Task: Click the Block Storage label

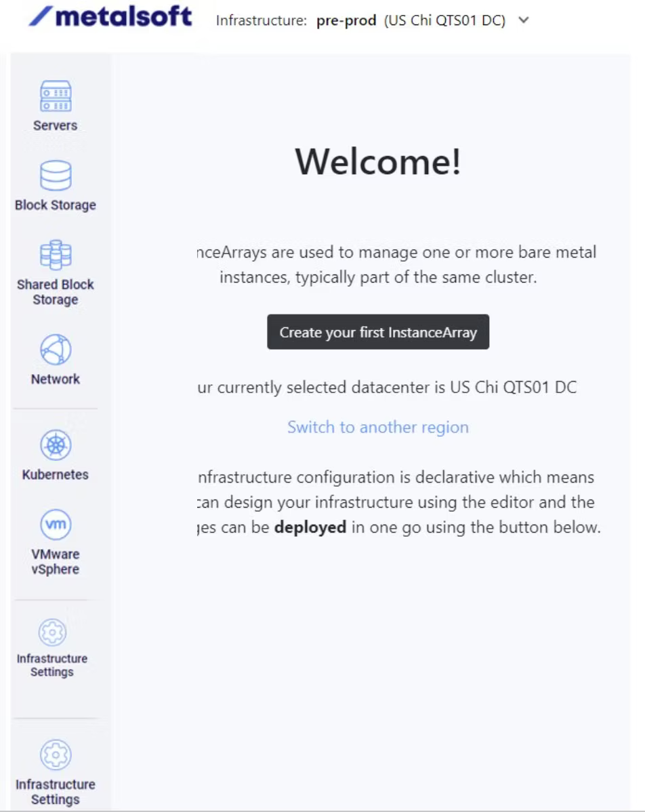Action: coord(56,205)
